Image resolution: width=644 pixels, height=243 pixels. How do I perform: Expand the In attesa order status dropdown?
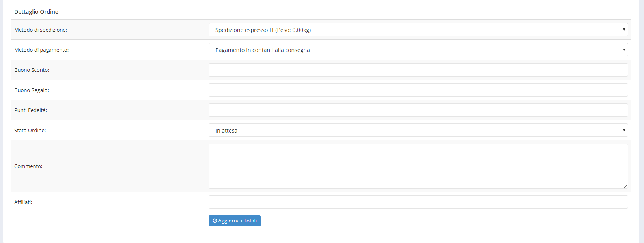[x=418, y=130]
